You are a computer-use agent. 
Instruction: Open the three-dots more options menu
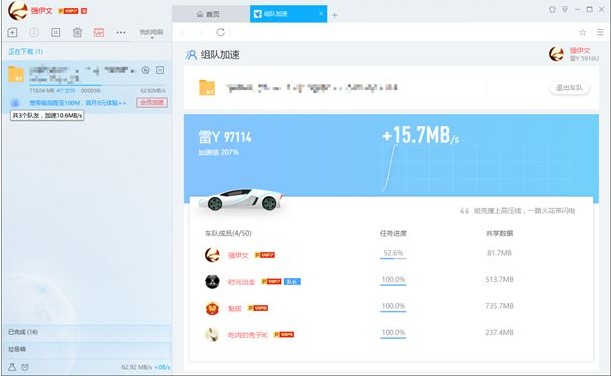pos(121,32)
